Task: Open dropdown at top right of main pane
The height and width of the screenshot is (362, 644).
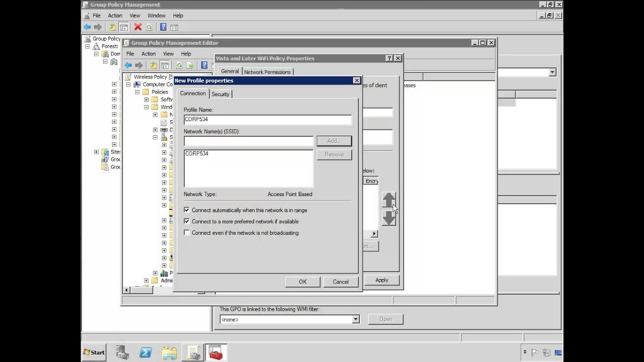Action: (x=552, y=72)
